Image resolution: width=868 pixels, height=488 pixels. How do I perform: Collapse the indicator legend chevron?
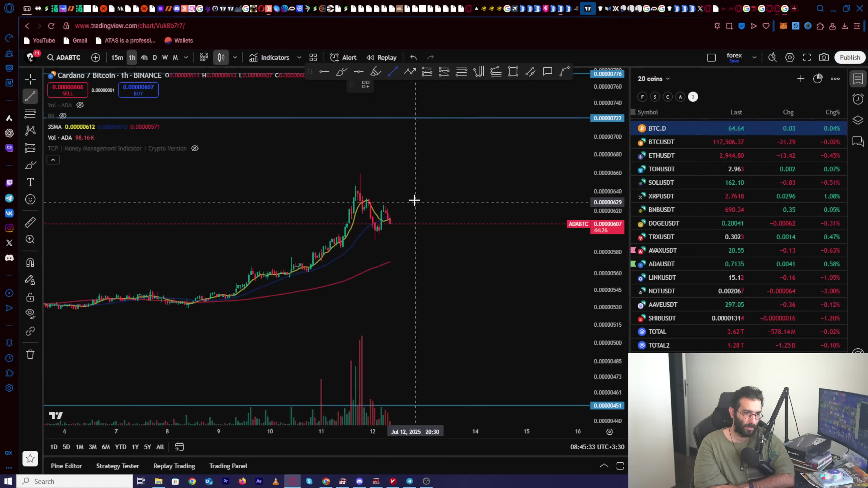pos(53,160)
